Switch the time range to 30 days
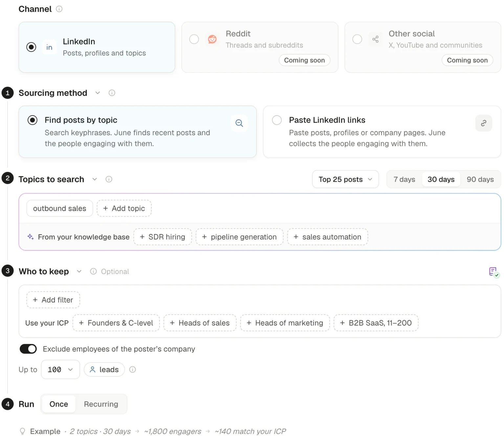Viewport: 504px width, 443px height. point(441,179)
